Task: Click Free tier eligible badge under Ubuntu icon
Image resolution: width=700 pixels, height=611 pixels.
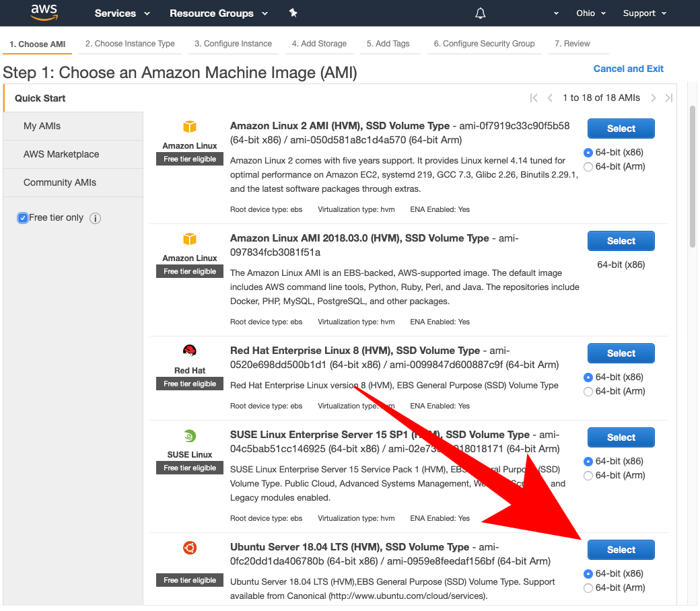Action: coord(190,580)
